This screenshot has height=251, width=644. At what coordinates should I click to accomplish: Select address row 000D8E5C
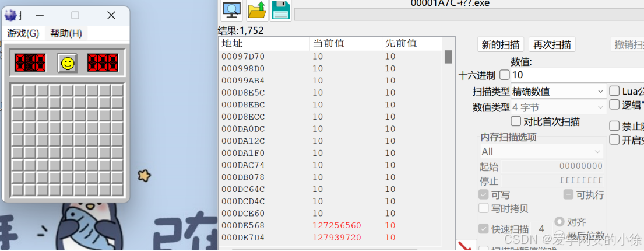click(330, 93)
